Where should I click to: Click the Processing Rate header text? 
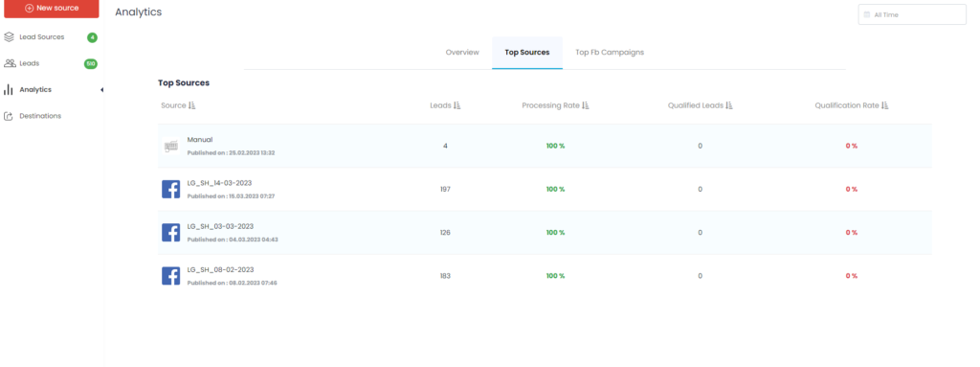[x=550, y=105]
